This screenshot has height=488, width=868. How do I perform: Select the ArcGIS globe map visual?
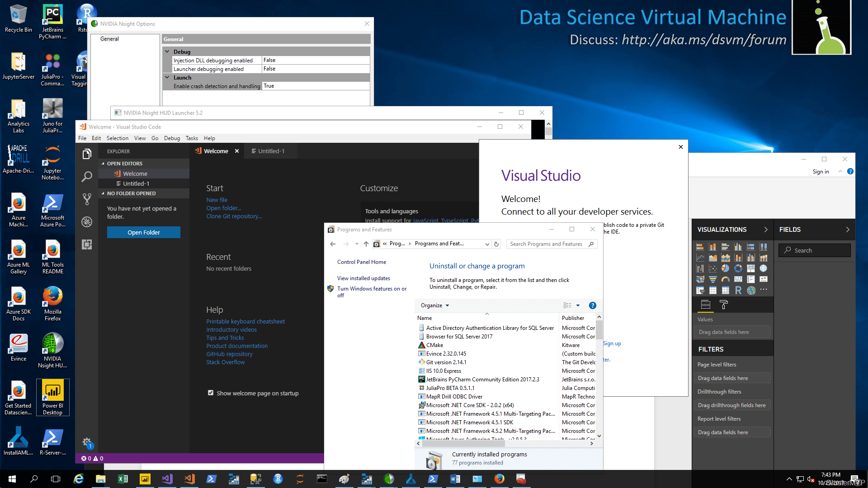click(751, 290)
